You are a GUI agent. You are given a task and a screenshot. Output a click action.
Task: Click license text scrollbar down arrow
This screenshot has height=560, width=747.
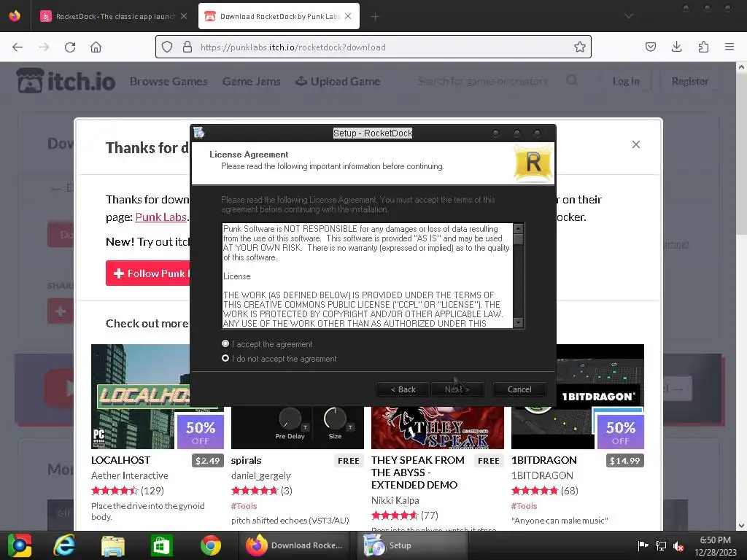(519, 322)
